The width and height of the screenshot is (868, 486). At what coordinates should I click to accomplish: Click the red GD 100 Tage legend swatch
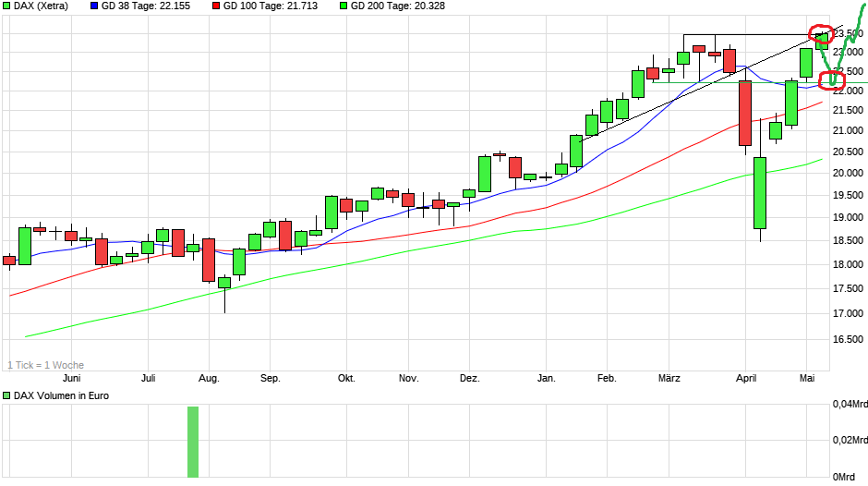pyautogui.click(x=216, y=6)
